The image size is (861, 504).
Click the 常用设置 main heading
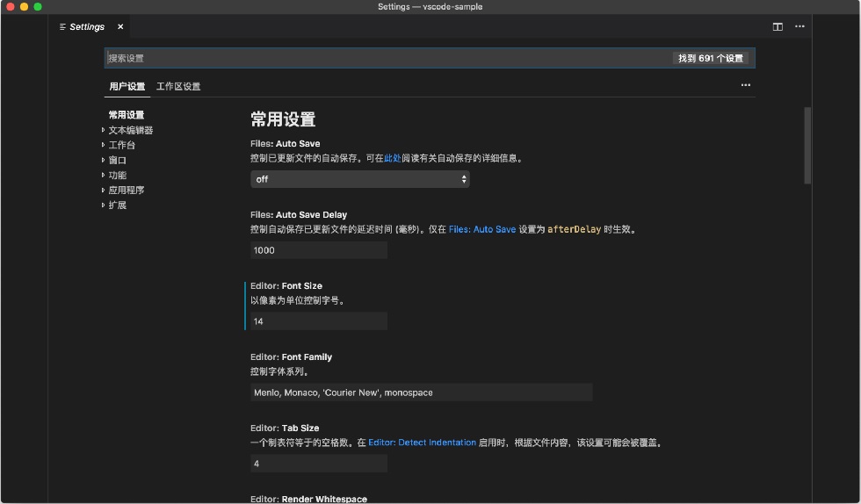(283, 119)
